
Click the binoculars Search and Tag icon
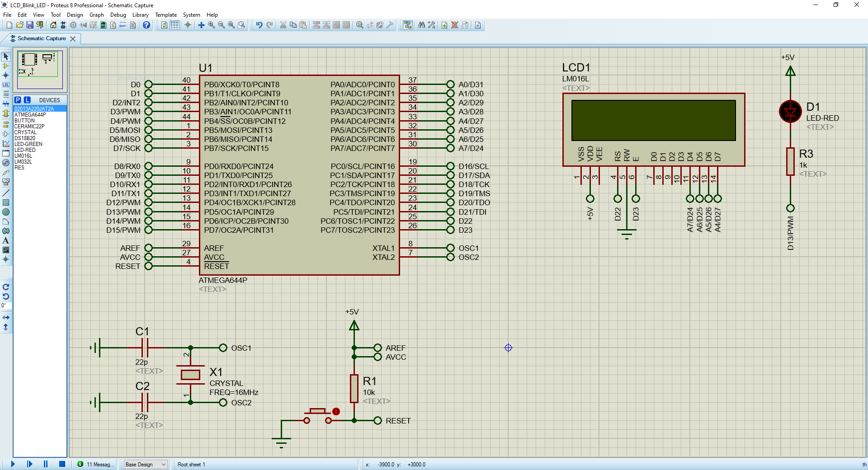pos(421,25)
